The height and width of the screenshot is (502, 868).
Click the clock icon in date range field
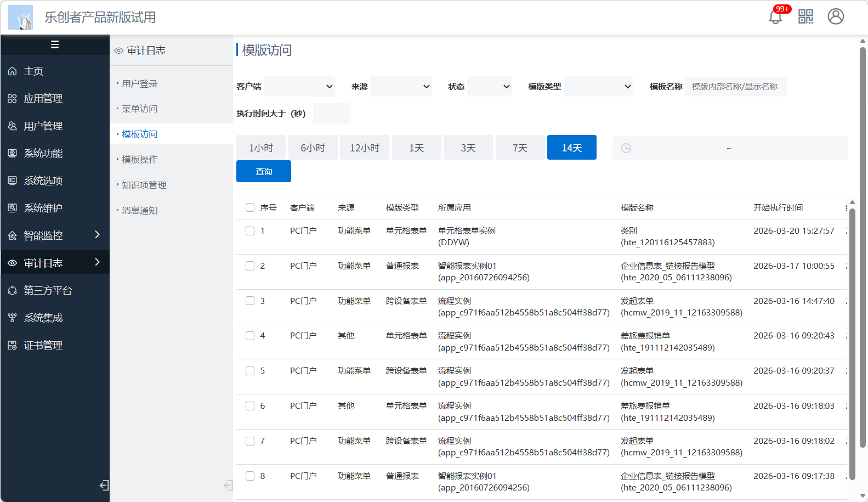coord(626,148)
